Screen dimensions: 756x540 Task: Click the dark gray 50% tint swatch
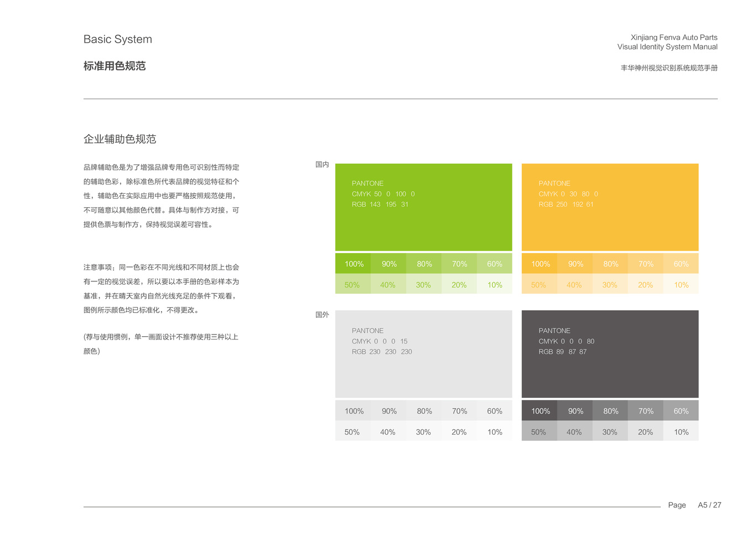540,431
